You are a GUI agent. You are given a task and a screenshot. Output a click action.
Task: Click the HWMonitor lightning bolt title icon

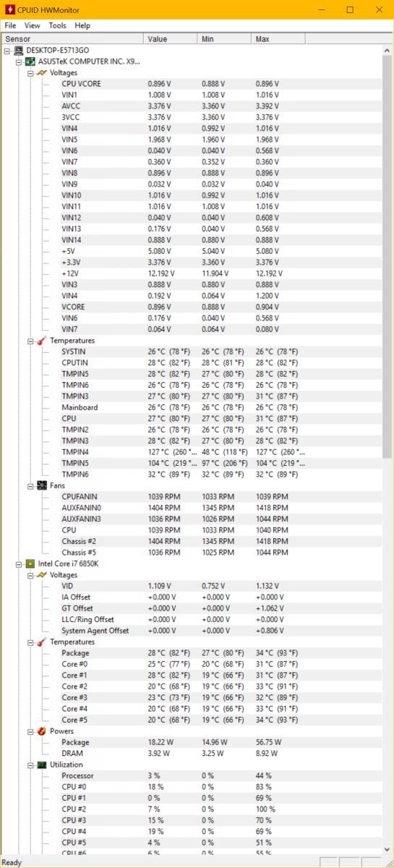[9, 9]
